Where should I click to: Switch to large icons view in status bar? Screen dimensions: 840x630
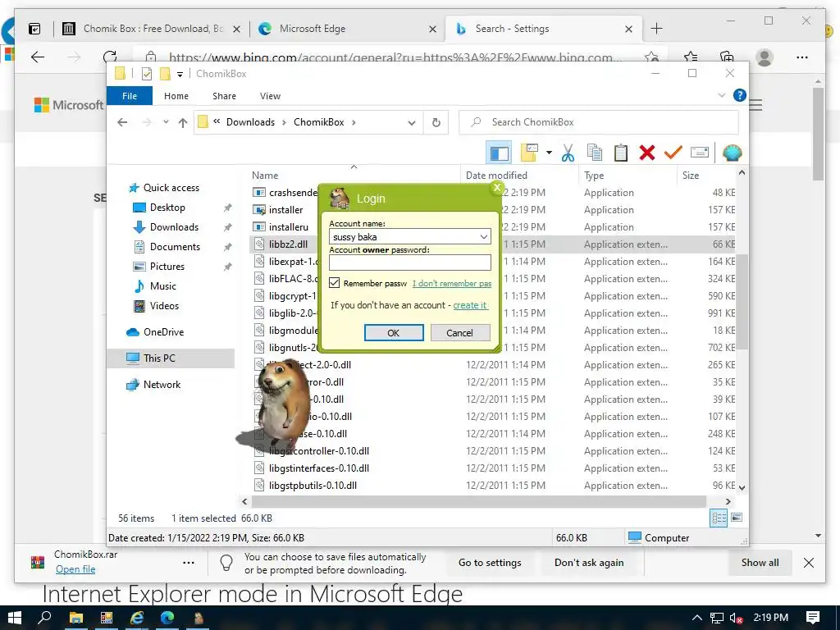[737, 518]
